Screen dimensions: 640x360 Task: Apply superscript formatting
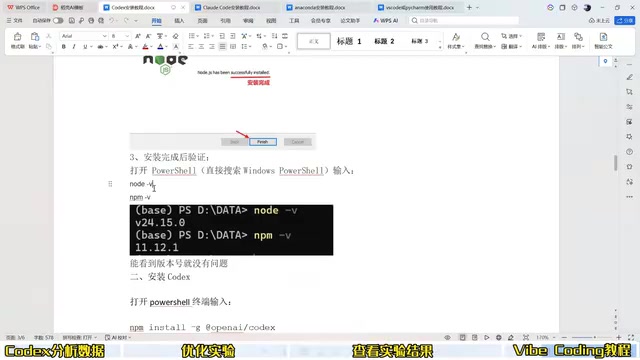(x=115, y=47)
